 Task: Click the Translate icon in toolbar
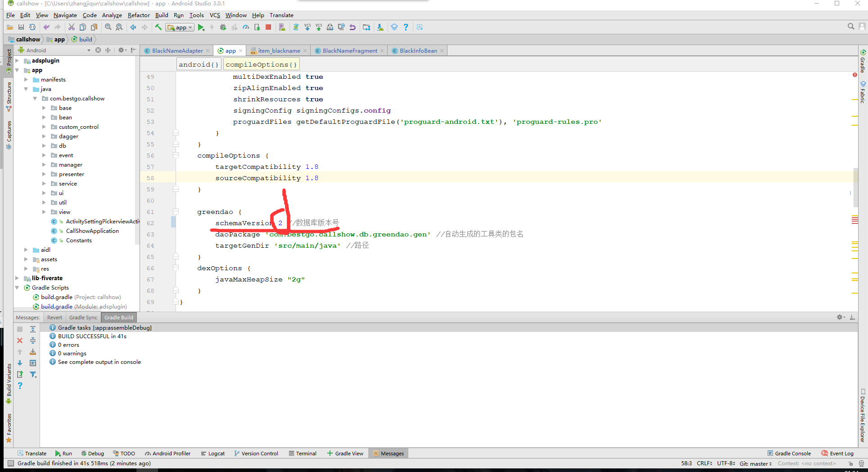coord(420,27)
